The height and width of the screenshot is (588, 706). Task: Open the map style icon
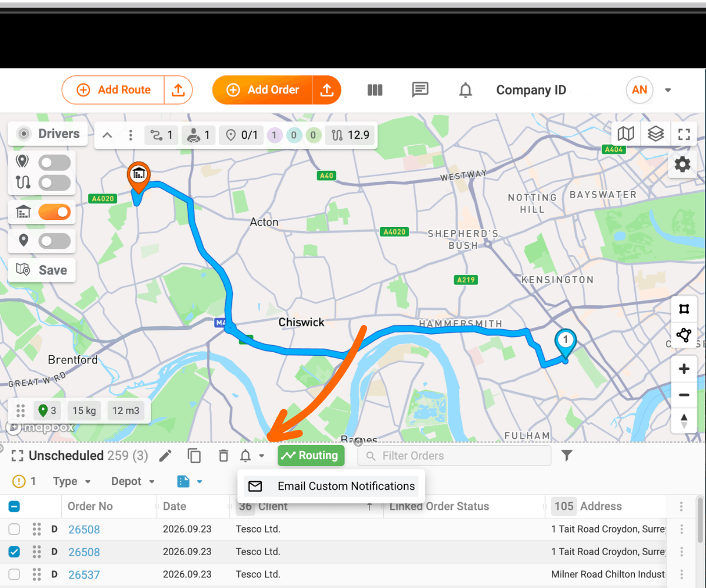[626, 133]
